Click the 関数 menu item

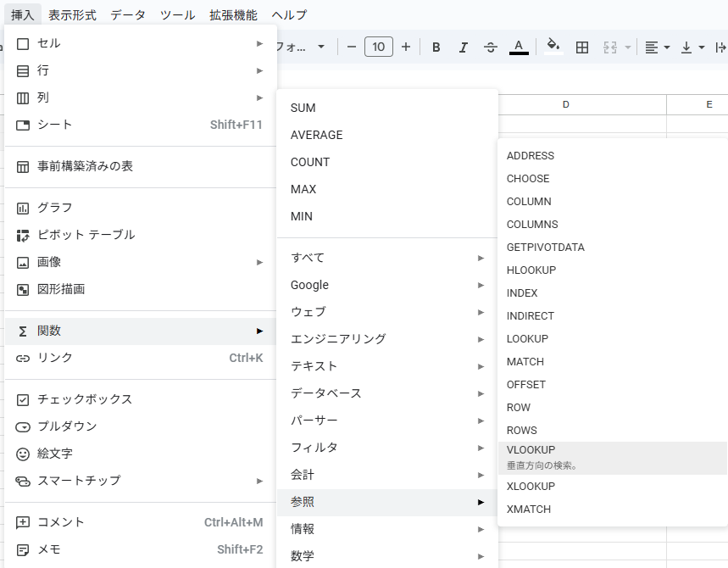pos(140,331)
